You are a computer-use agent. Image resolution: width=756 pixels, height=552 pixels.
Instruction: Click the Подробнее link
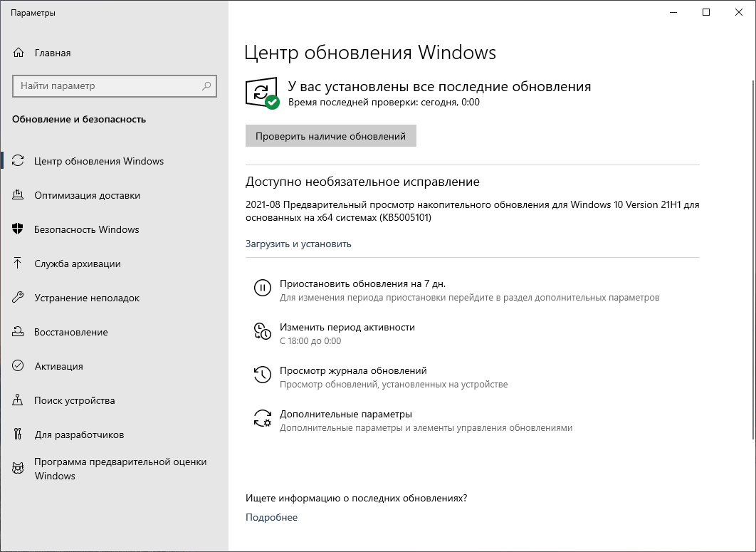tap(271, 517)
